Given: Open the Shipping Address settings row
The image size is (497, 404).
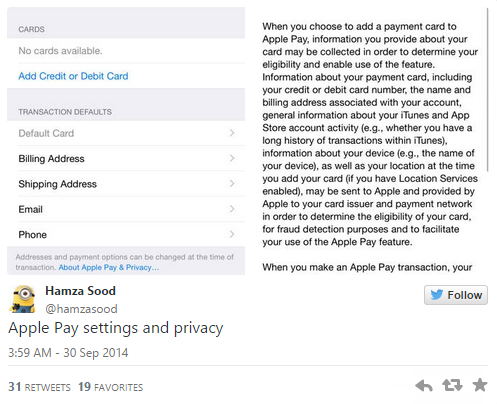Looking at the screenshot, I should coord(126,184).
